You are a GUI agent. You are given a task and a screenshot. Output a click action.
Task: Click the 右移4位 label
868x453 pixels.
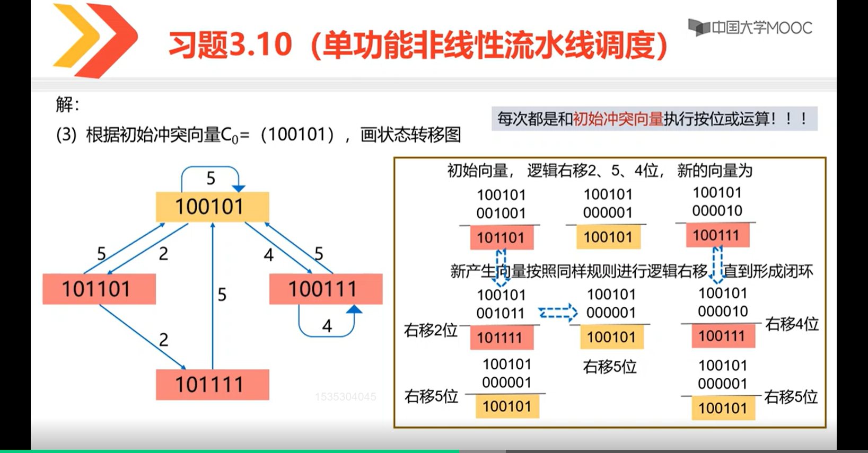click(791, 324)
